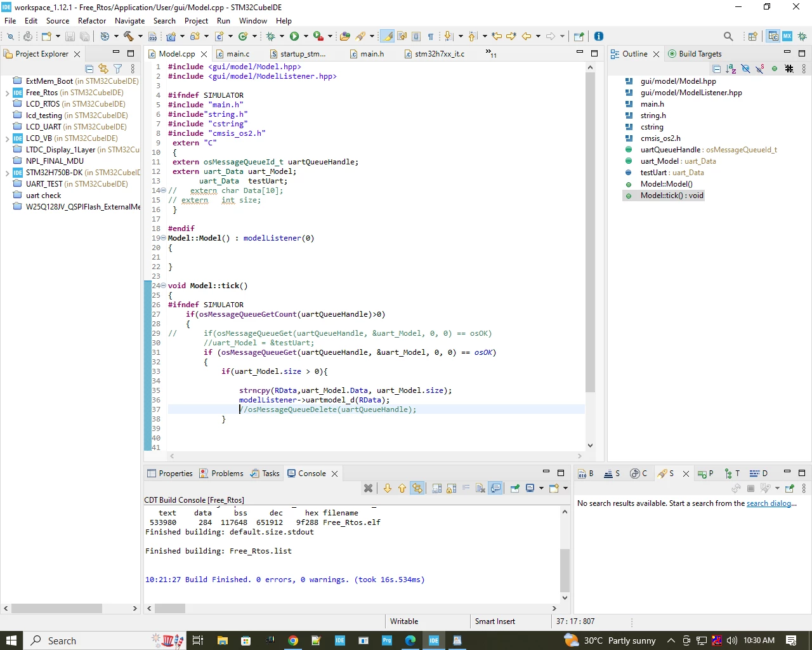This screenshot has height=650, width=812.
Task: Open the search dialog link
Action: coord(769,503)
